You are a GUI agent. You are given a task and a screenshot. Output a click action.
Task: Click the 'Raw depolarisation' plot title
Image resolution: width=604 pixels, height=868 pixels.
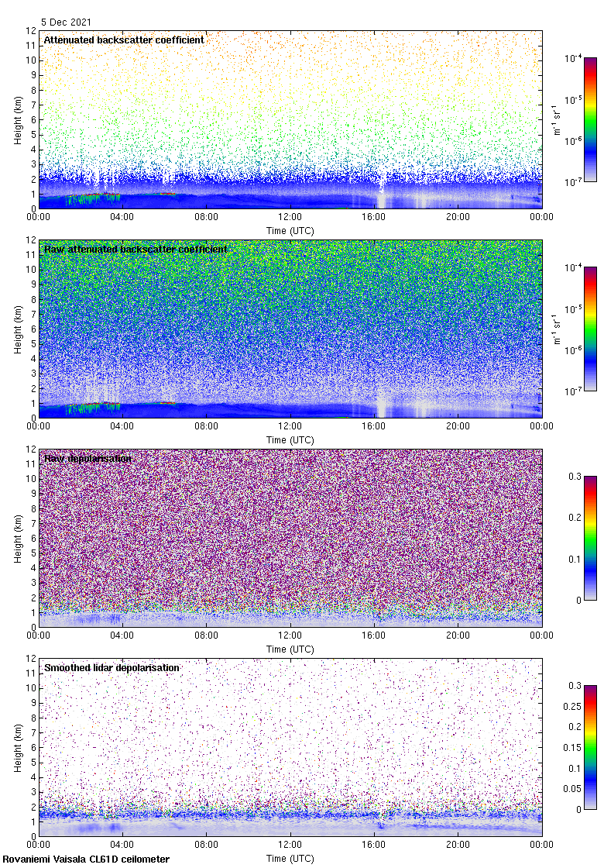coord(88,458)
